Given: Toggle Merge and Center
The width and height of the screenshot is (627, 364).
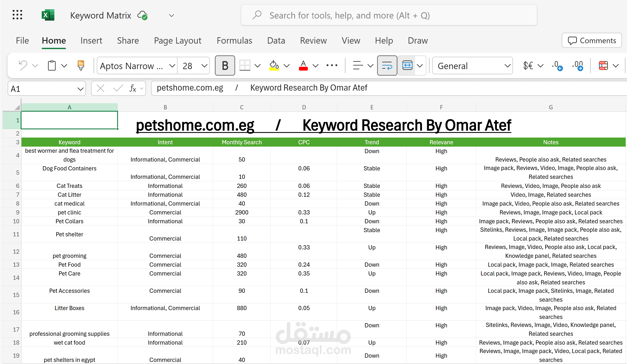Looking at the screenshot, I should pos(407,66).
